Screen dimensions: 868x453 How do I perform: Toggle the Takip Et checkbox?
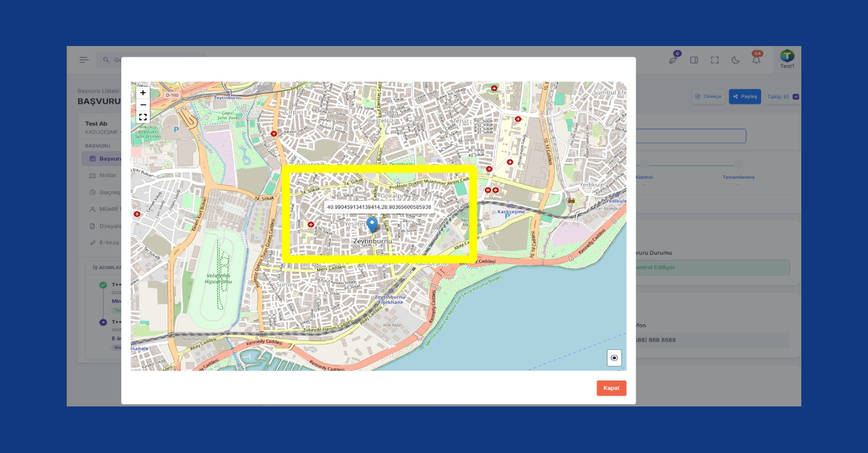pyautogui.click(x=796, y=97)
